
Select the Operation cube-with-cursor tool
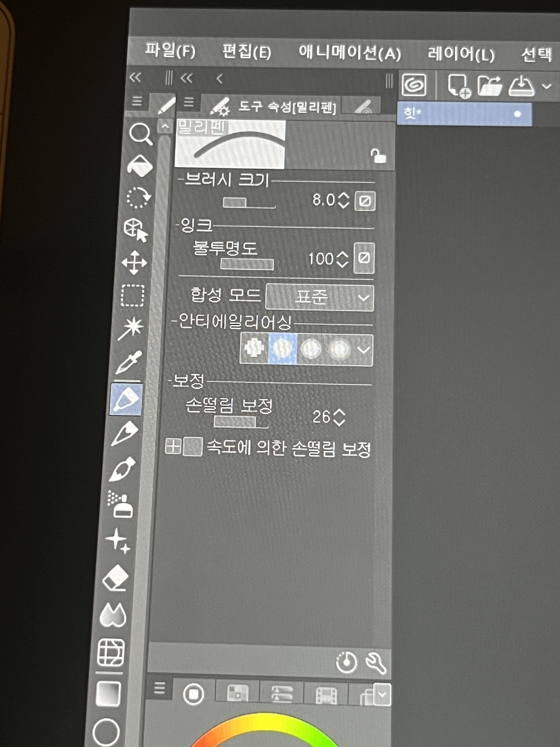(x=136, y=230)
